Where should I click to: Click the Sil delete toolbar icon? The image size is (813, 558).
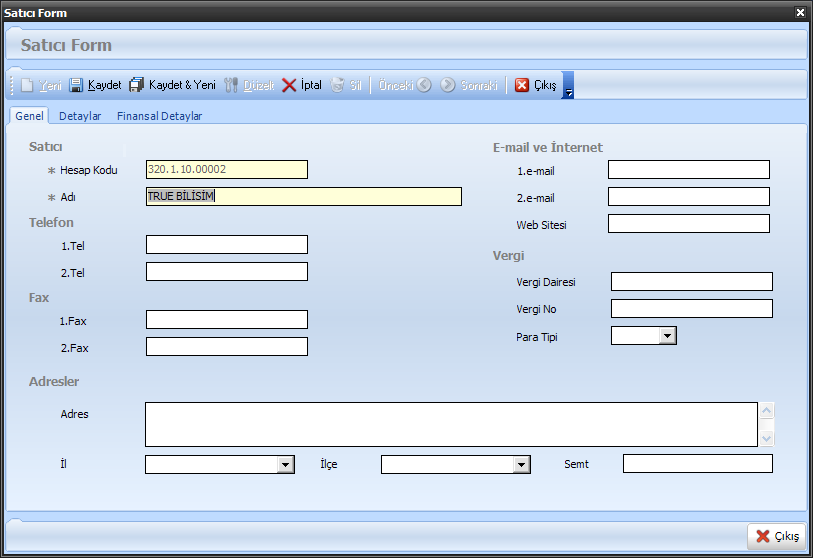click(x=338, y=86)
